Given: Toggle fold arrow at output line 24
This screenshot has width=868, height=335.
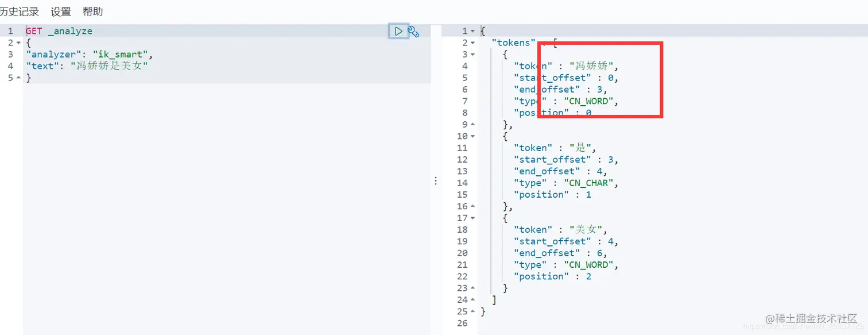Looking at the screenshot, I should [x=472, y=300].
